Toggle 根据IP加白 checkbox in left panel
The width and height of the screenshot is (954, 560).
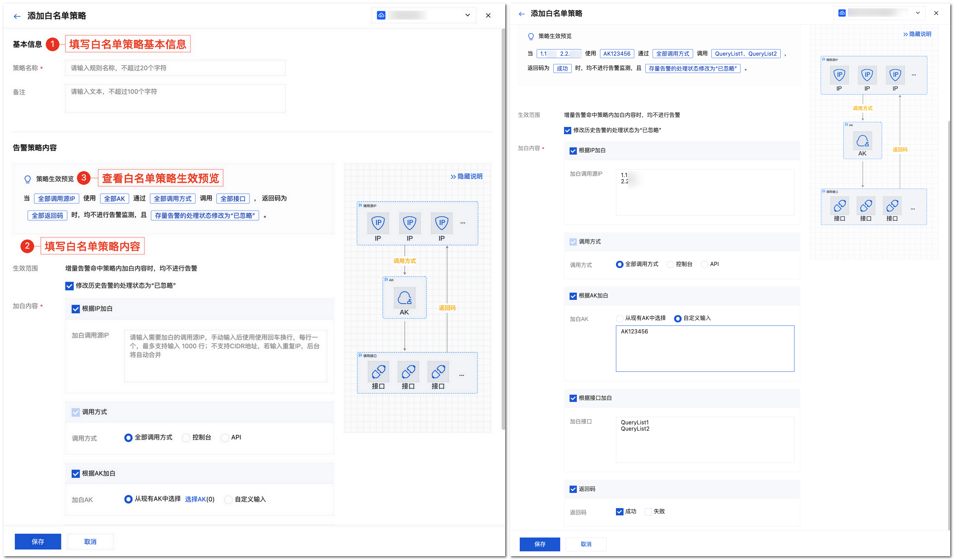click(x=76, y=309)
